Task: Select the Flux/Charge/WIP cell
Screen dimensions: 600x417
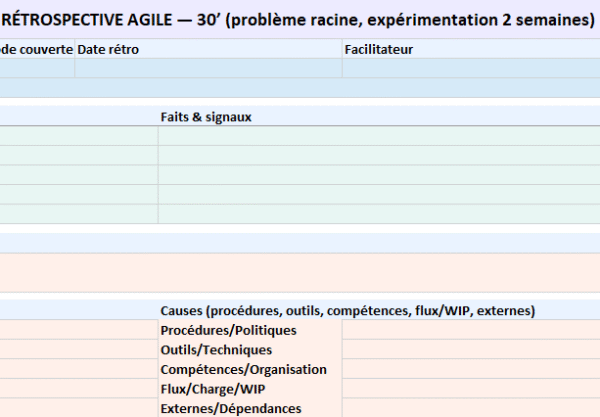Action: point(250,389)
